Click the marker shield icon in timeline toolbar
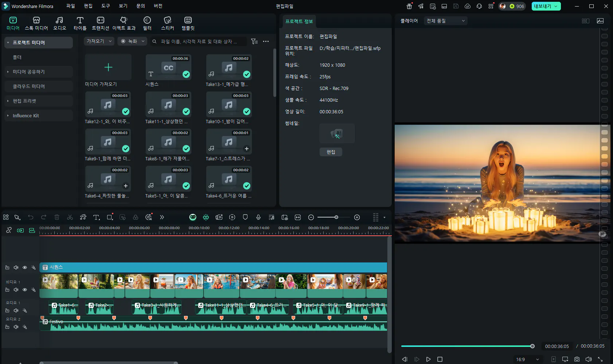The width and height of the screenshot is (613, 364). 245,217
